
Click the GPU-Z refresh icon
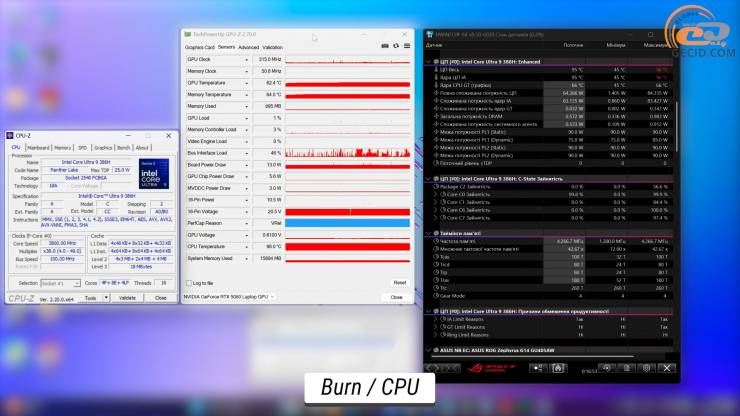pos(396,46)
